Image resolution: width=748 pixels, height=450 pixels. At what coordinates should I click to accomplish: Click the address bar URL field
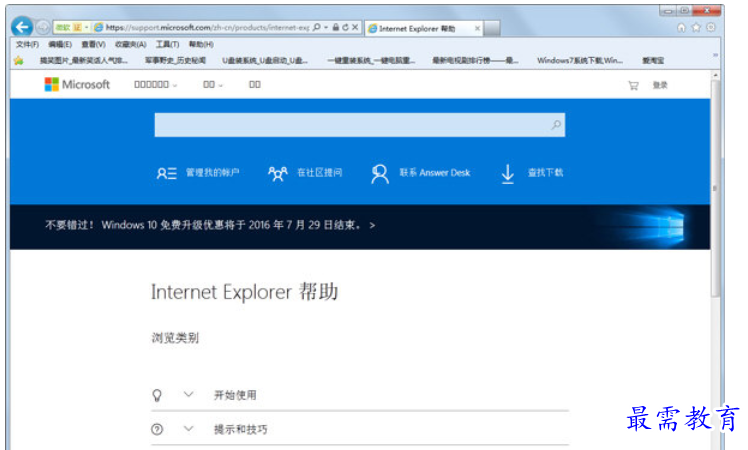click(x=208, y=28)
